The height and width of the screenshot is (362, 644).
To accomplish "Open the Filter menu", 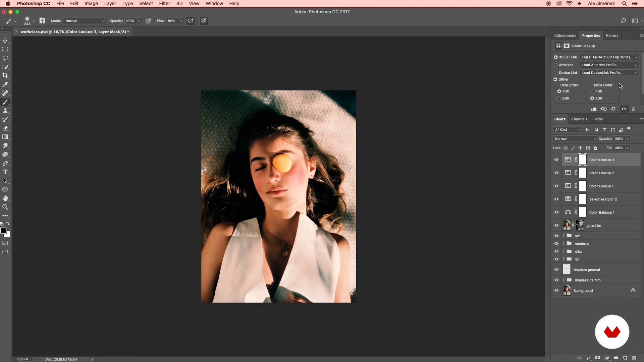I will coord(164,4).
